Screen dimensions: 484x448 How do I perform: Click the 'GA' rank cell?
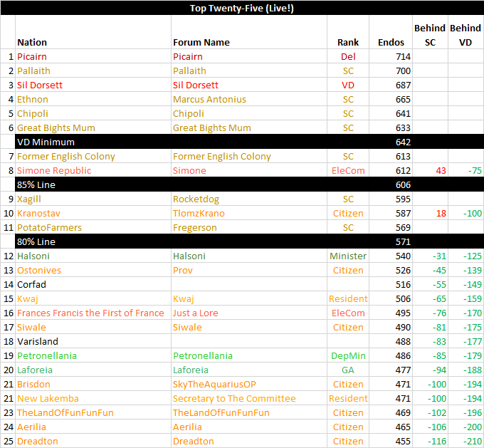[348, 370]
